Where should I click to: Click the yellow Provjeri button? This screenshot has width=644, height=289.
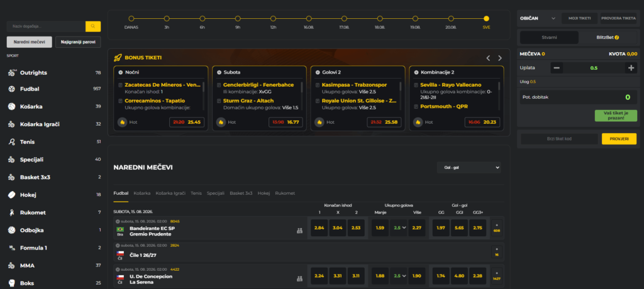(x=619, y=139)
